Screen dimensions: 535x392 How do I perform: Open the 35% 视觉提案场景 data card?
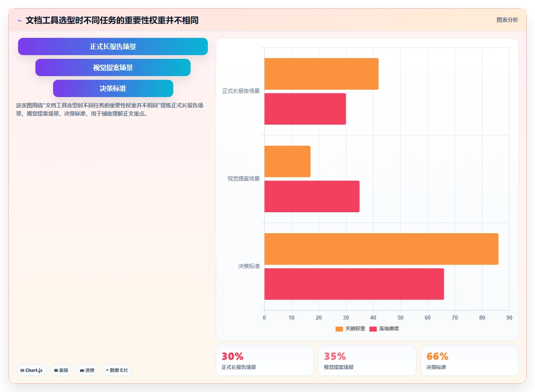(367, 360)
